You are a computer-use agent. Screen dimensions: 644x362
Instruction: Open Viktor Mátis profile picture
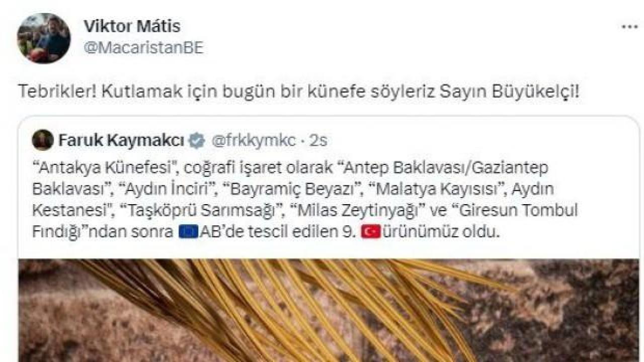[x=44, y=38]
